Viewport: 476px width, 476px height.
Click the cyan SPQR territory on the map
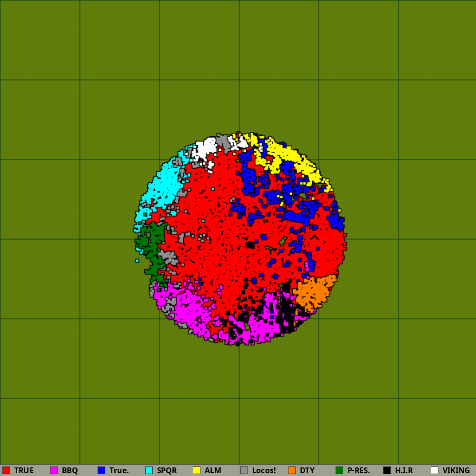162,186
